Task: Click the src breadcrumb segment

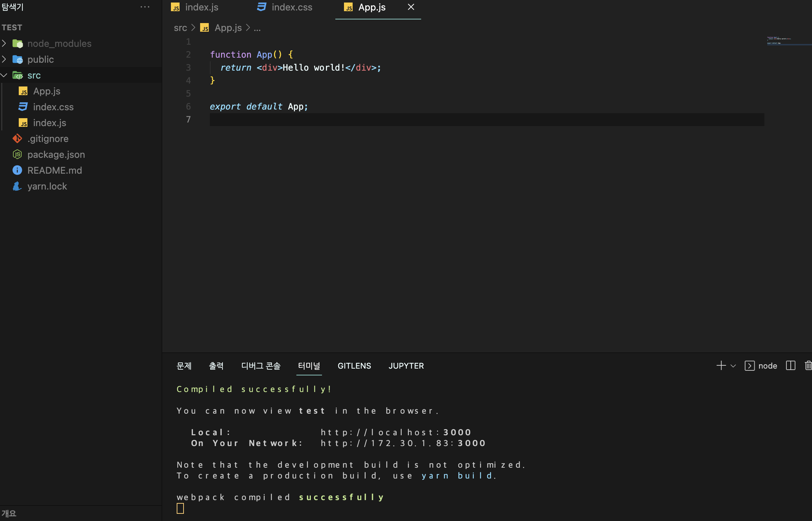Action: [x=180, y=28]
